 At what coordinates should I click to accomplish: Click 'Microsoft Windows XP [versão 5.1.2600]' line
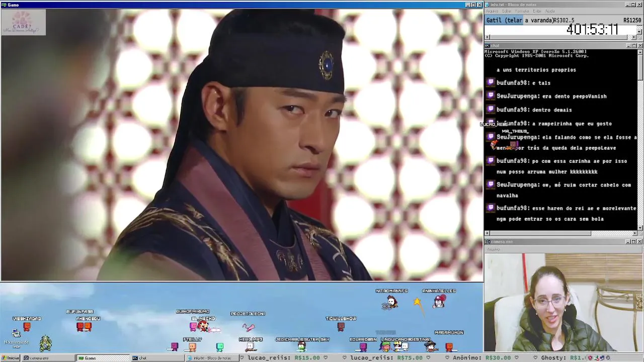coord(535,51)
